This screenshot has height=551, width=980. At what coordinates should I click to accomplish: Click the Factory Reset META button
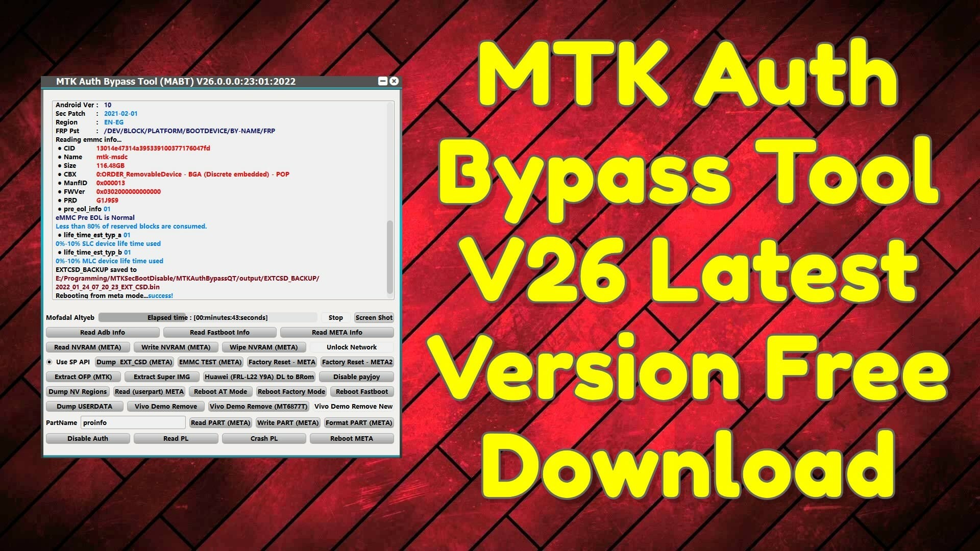[281, 362]
